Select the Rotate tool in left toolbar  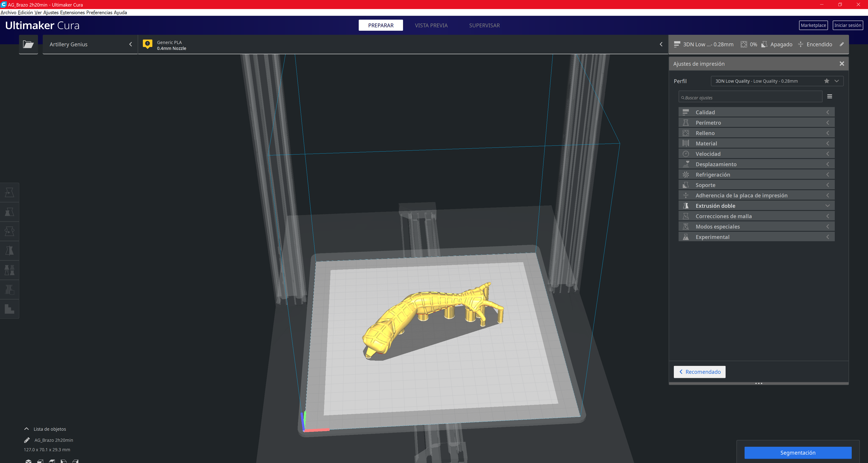pos(9,231)
